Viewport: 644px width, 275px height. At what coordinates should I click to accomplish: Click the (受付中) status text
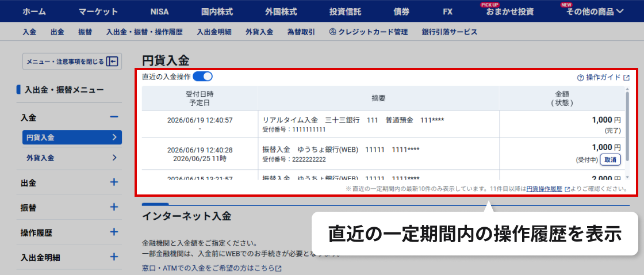pos(586,160)
